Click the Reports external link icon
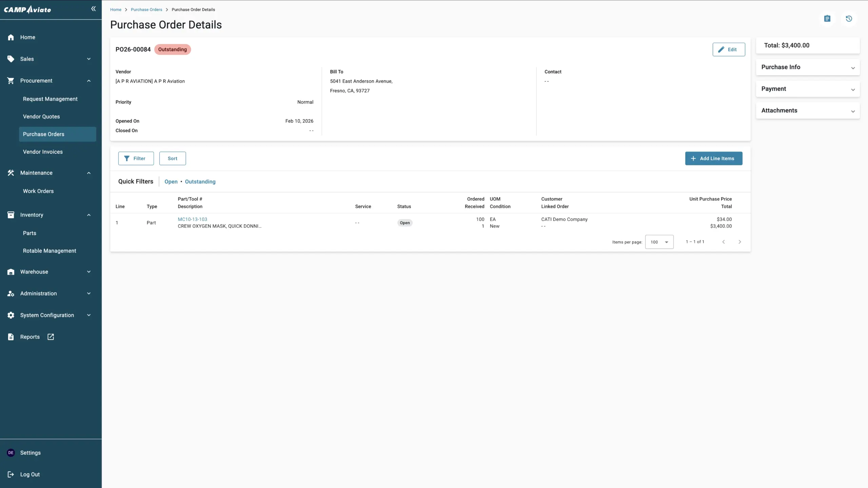 pyautogui.click(x=51, y=337)
